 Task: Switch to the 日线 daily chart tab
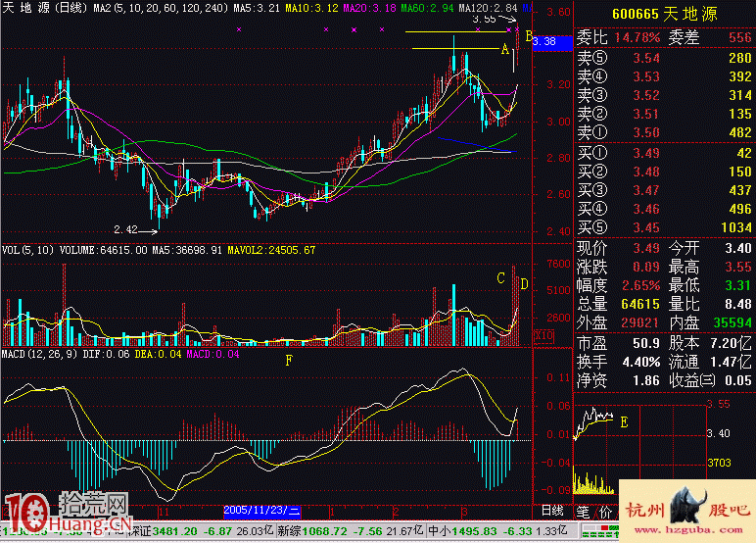[x=552, y=511]
